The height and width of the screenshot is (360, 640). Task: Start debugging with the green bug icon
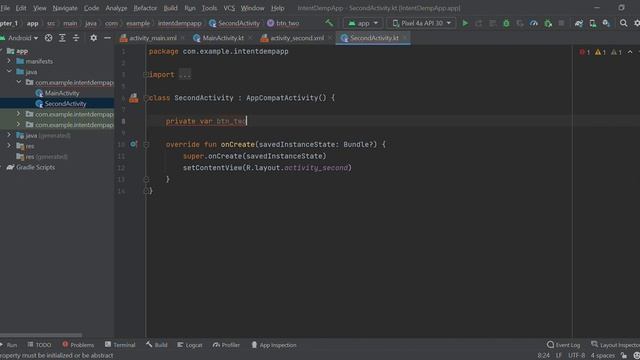(x=506, y=23)
